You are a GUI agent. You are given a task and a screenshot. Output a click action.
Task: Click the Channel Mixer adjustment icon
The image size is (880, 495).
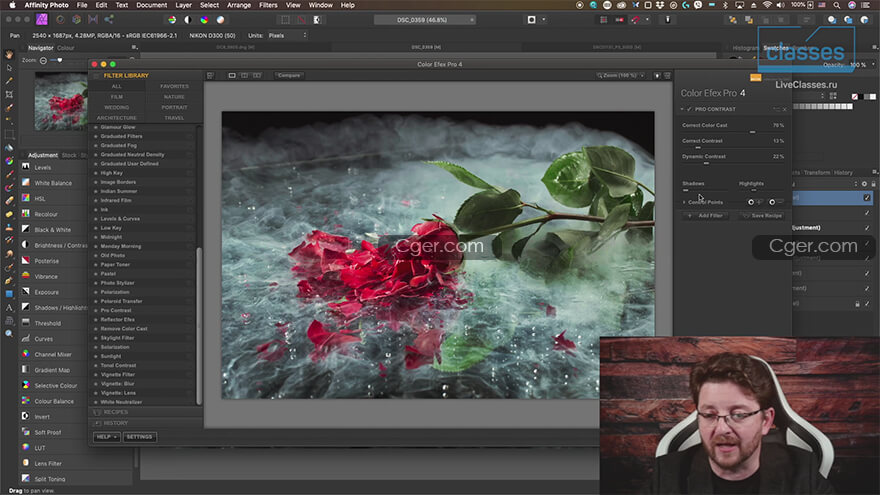[26, 354]
